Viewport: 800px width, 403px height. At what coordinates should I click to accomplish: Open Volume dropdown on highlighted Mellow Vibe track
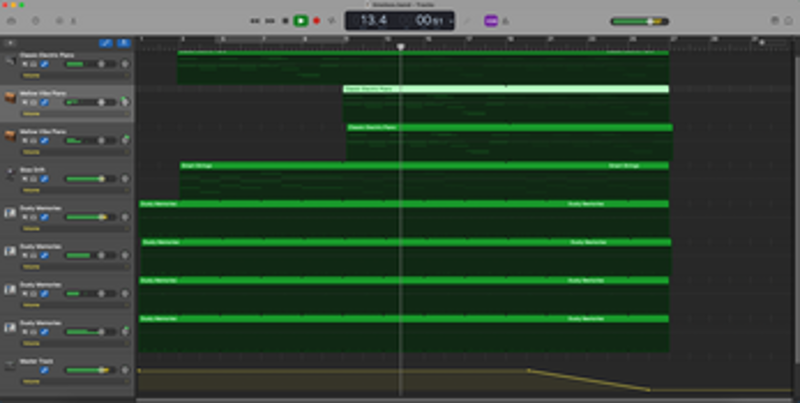(75, 114)
